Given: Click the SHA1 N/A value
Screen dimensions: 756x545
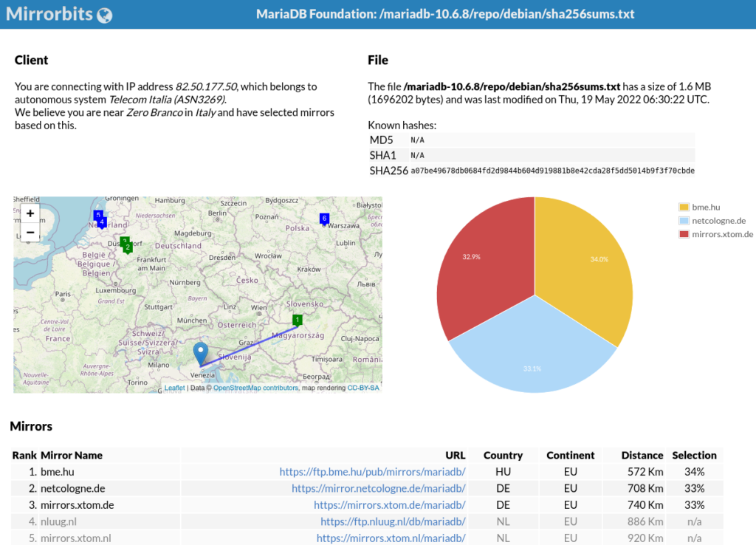Looking at the screenshot, I should tap(418, 155).
